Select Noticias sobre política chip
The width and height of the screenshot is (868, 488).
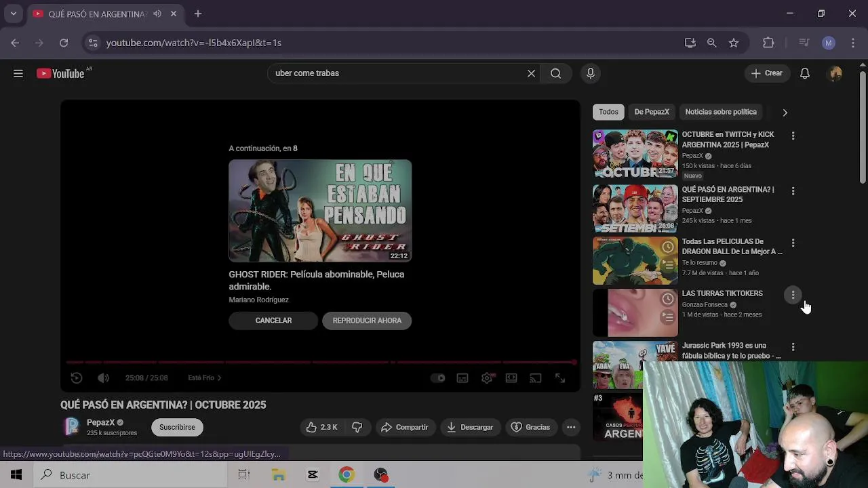click(x=721, y=112)
